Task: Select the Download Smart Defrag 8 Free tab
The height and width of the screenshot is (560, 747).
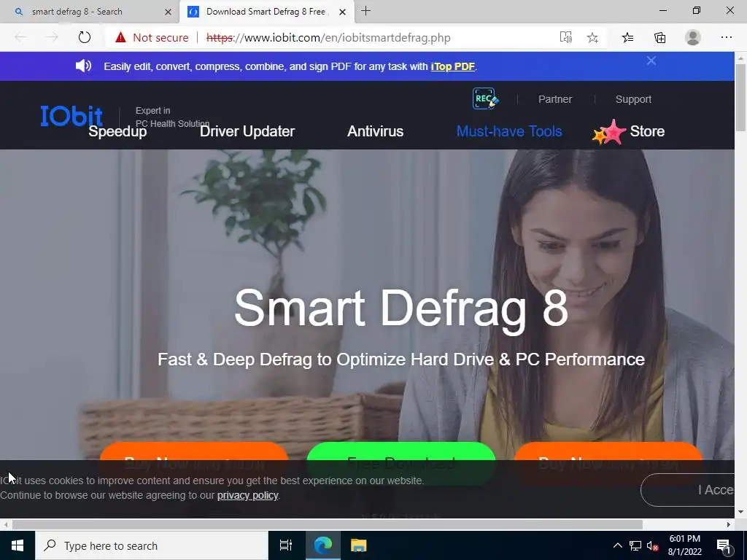Action: pyautogui.click(x=266, y=12)
